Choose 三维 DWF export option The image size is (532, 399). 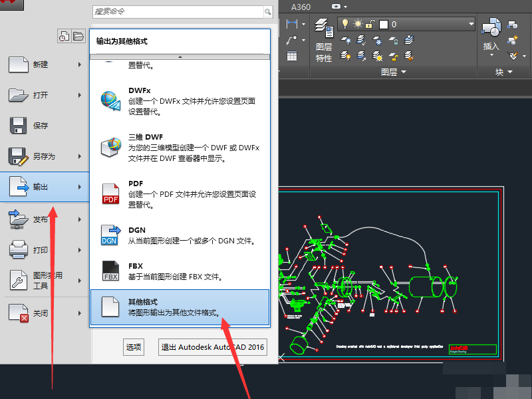point(180,148)
